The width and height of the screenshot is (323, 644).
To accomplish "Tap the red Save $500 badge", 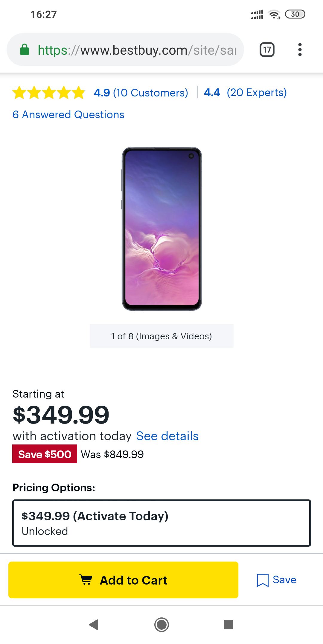I will click(x=45, y=454).
